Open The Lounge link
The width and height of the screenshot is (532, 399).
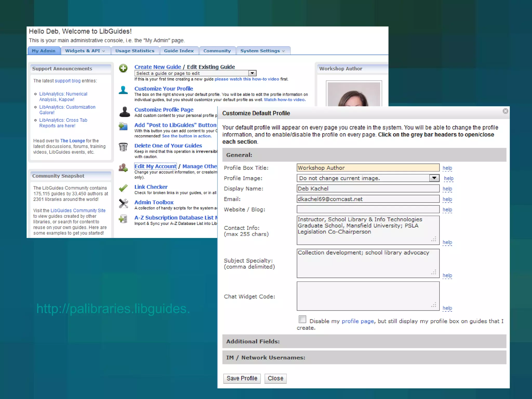[x=72, y=141]
